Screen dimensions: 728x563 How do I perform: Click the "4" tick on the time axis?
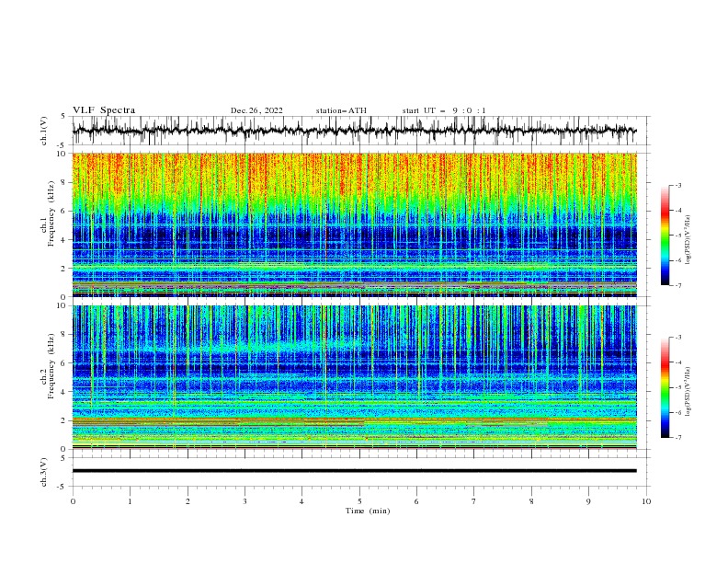click(301, 501)
